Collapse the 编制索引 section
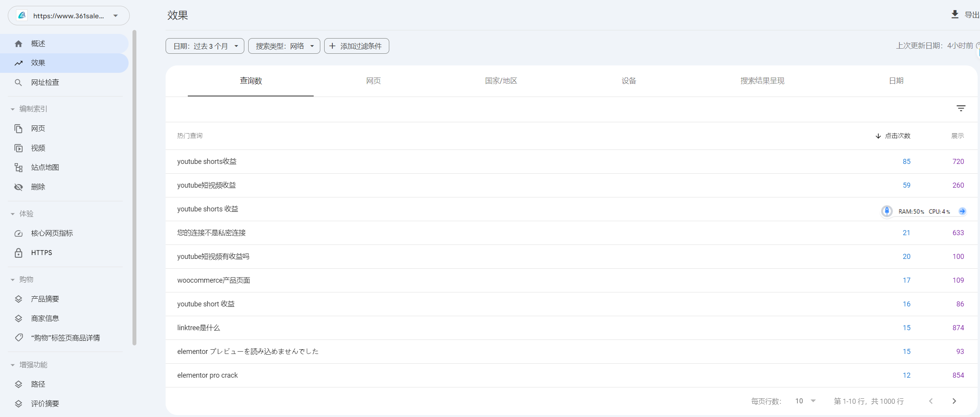This screenshot has height=417, width=980. point(13,109)
